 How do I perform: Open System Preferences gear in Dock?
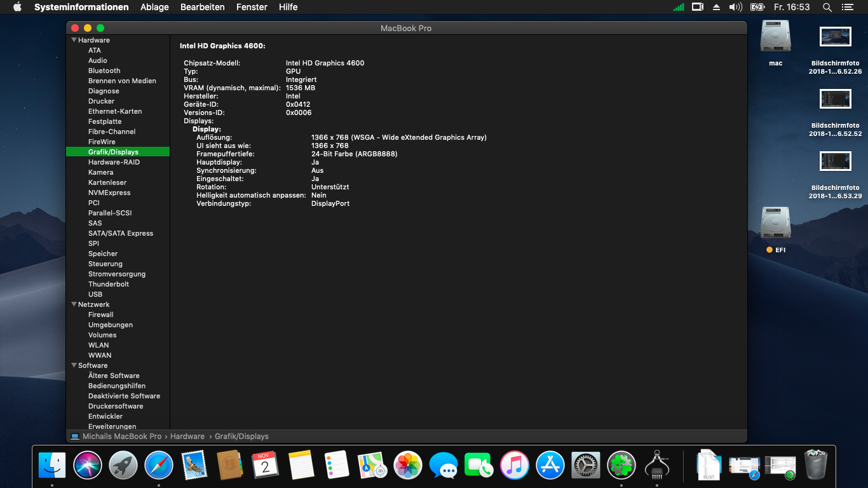(586, 465)
